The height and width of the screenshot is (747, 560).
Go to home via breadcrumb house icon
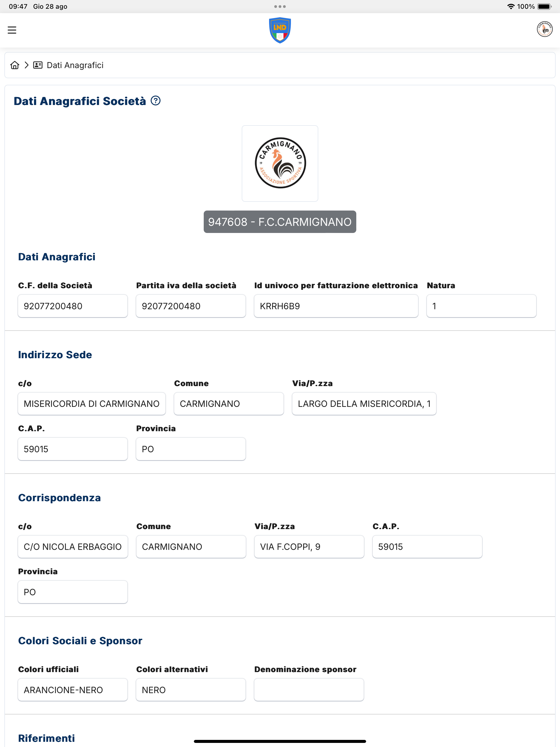coord(15,65)
